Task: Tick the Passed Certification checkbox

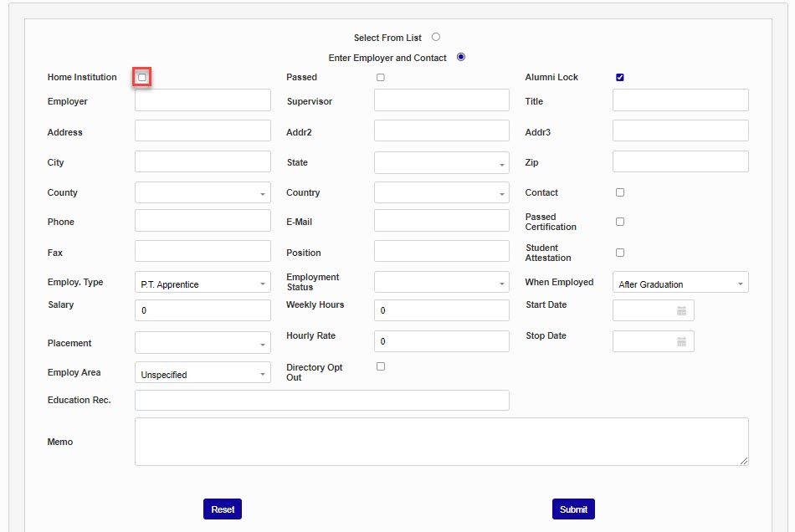Action: pyautogui.click(x=620, y=222)
